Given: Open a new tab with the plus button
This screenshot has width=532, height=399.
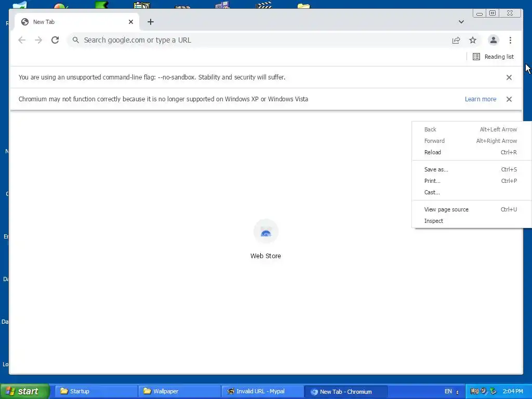Looking at the screenshot, I should pyautogui.click(x=151, y=22).
